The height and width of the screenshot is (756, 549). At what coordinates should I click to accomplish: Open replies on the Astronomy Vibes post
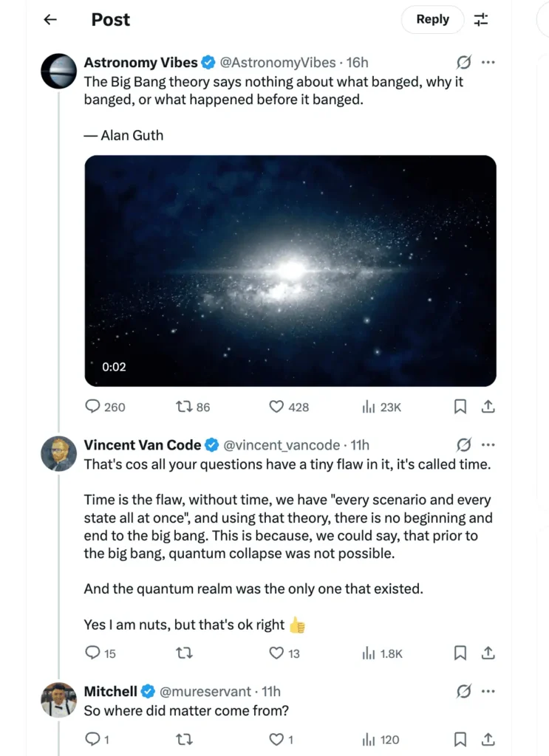click(x=94, y=407)
